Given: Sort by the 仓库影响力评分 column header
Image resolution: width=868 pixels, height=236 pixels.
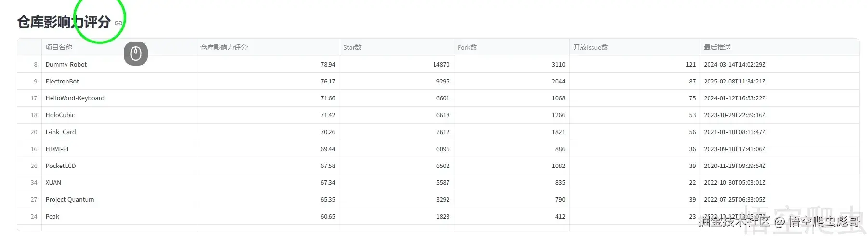Looking at the screenshot, I should click(x=224, y=47).
